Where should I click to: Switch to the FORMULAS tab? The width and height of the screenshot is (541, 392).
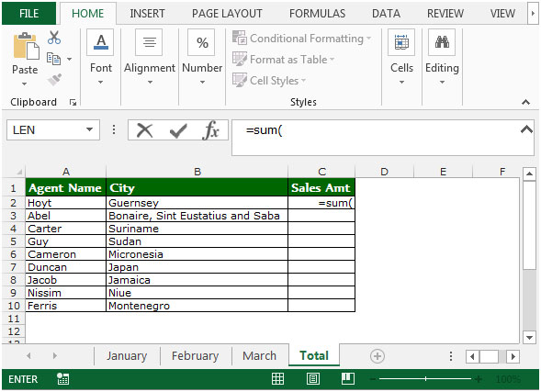point(318,14)
